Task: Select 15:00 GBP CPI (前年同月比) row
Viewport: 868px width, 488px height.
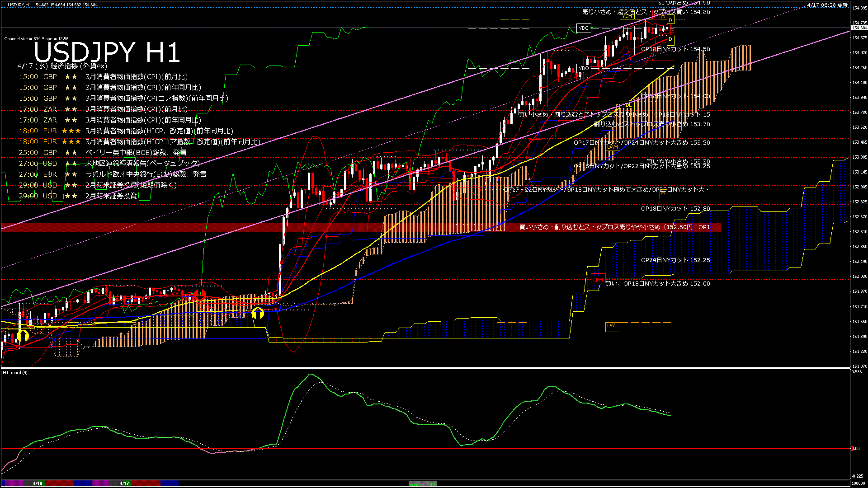Action: [110, 88]
